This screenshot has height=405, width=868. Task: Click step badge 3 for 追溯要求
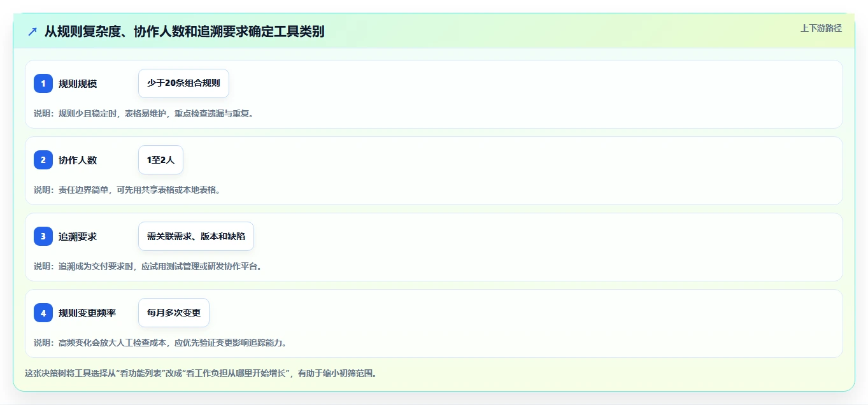click(43, 236)
